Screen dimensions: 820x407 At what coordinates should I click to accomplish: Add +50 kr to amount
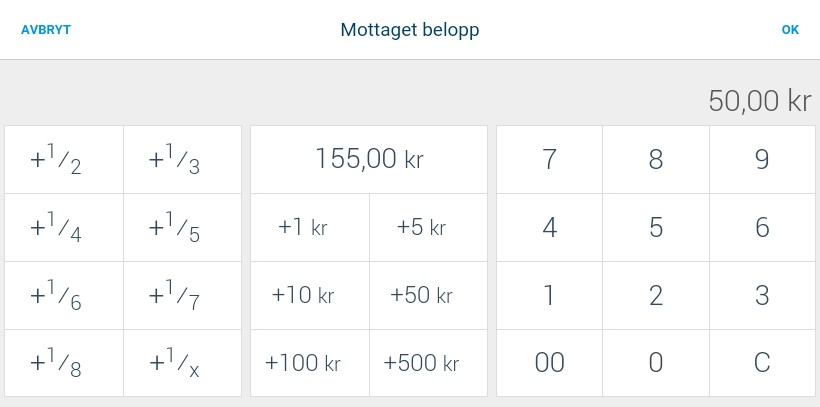coord(428,296)
